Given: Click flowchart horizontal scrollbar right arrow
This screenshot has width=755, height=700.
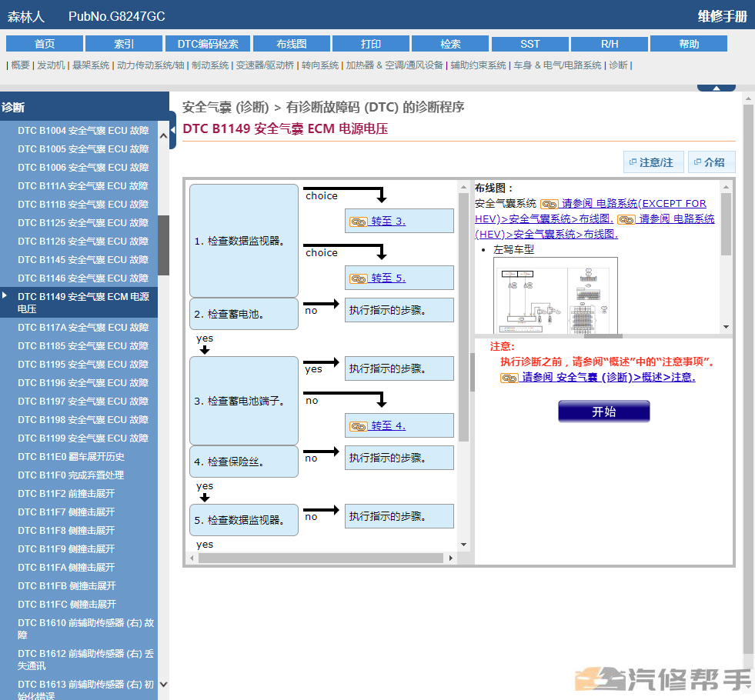Looking at the screenshot, I should [x=451, y=558].
